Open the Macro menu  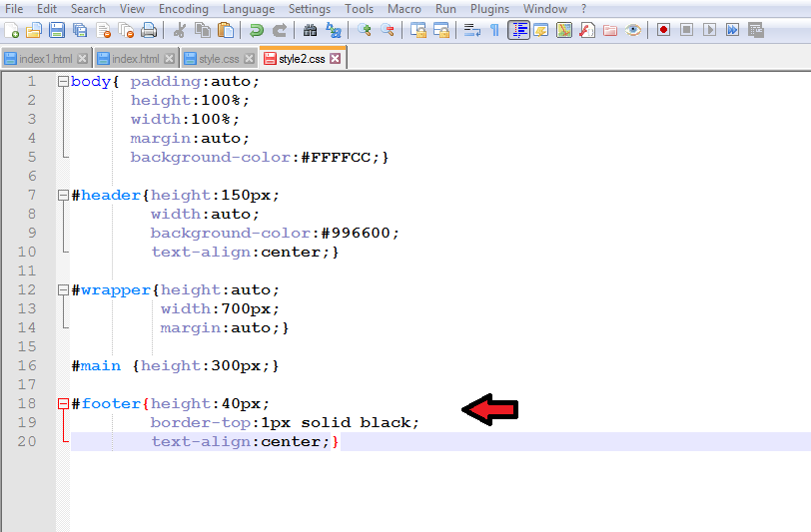point(404,9)
